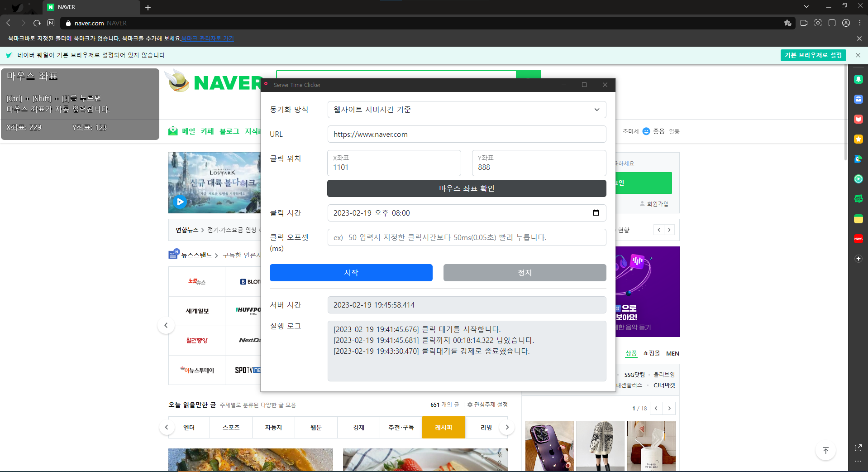
Task: Start clicker with blue 시작 button
Action: [x=351, y=273]
